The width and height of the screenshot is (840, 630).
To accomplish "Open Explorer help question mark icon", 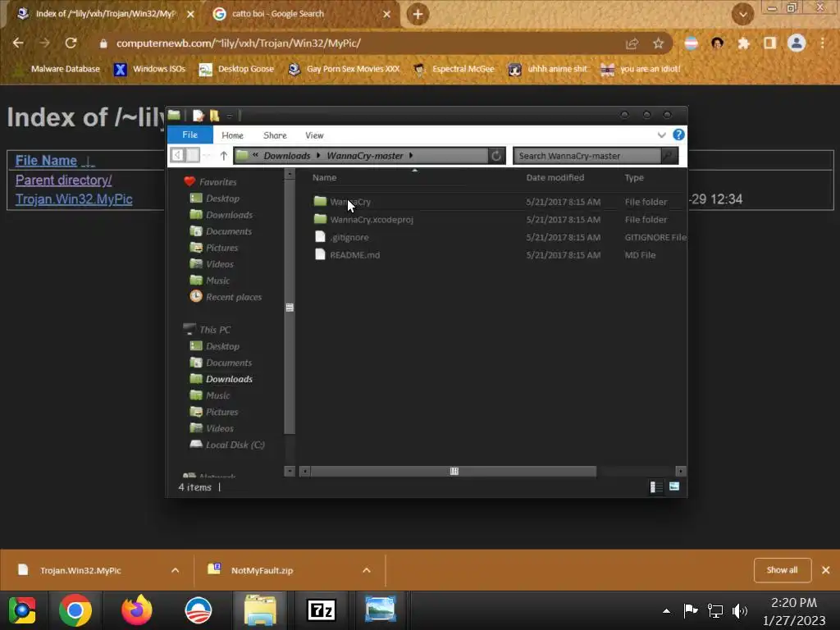I will [x=678, y=135].
